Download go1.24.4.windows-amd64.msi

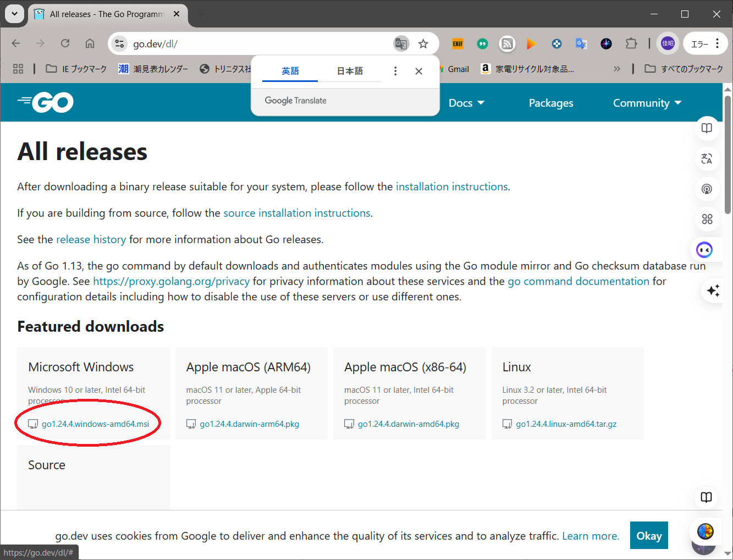point(95,424)
